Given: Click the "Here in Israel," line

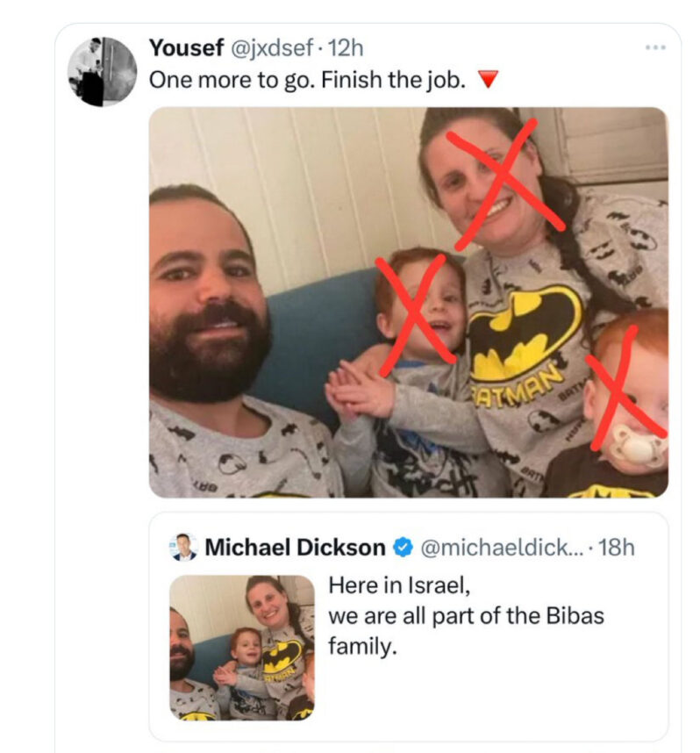Looking at the screenshot, I should click(391, 584).
